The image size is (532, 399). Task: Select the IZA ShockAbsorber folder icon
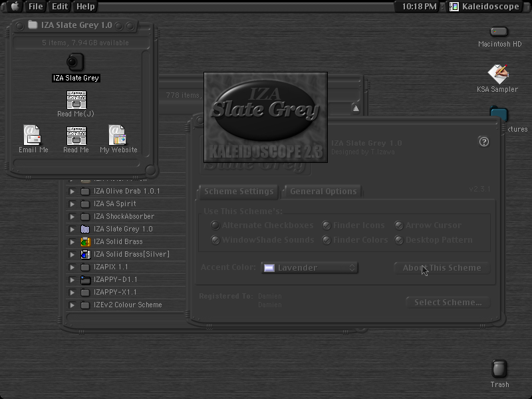[x=85, y=217]
